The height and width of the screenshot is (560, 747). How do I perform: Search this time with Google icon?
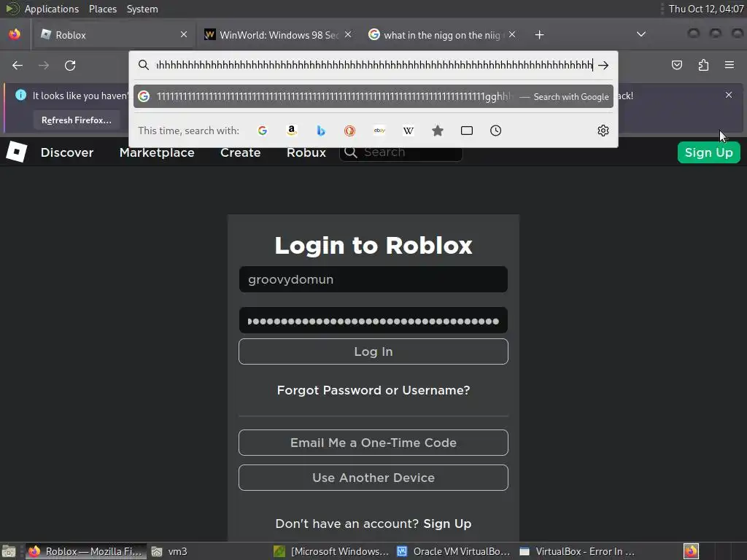(263, 131)
